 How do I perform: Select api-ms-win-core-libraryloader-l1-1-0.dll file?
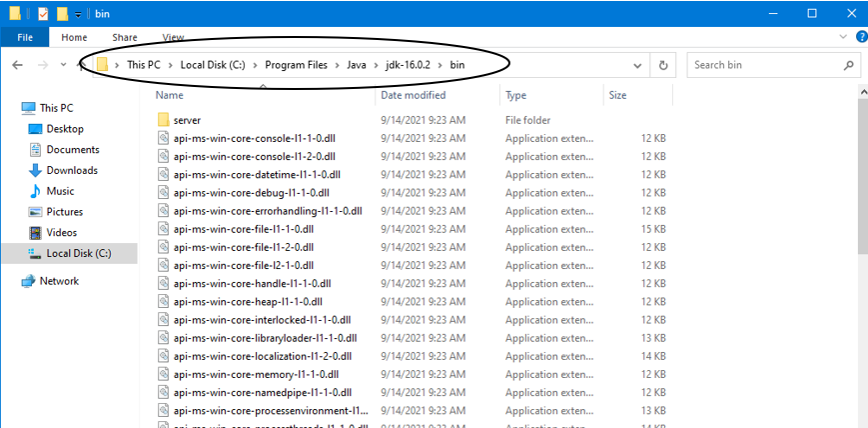click(x=265, y=338)
